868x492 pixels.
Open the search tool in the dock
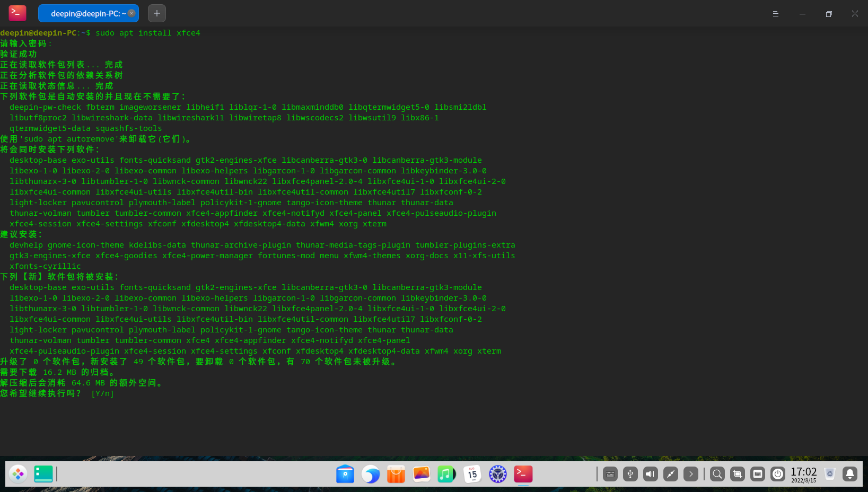[717, 474]
